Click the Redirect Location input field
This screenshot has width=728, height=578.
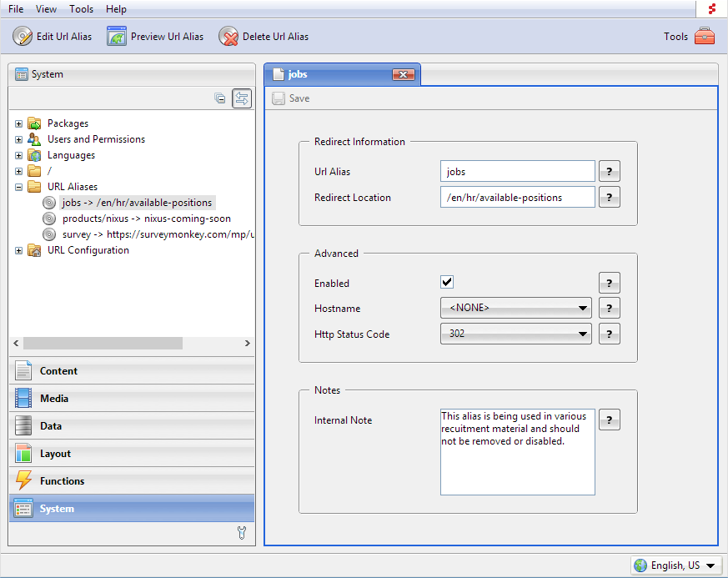click(x=517, y=198)
